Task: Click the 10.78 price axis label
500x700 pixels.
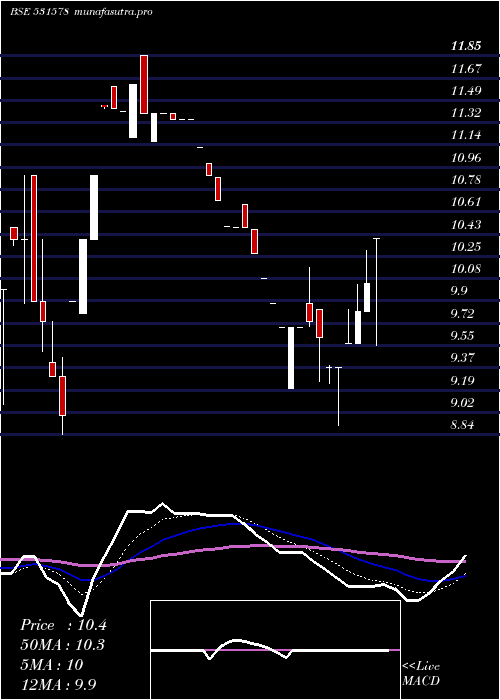Action: pos(466,180)
